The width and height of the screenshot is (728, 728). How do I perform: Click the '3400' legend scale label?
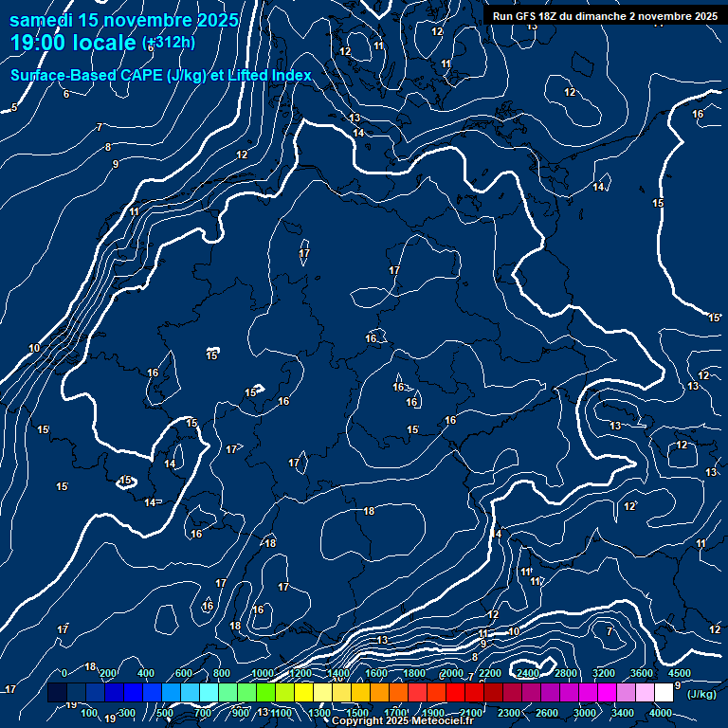(x=623, y=713)
